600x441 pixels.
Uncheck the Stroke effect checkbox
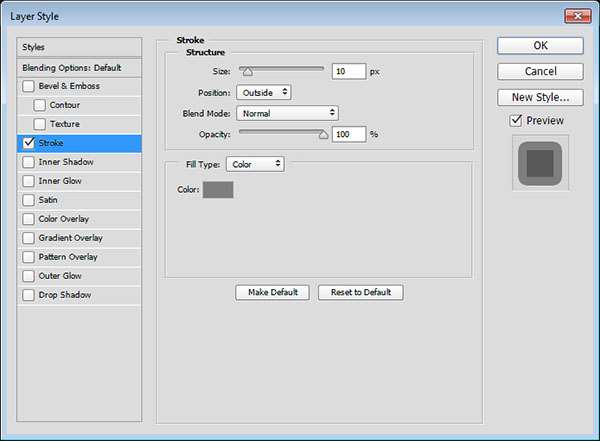point(27,143)
